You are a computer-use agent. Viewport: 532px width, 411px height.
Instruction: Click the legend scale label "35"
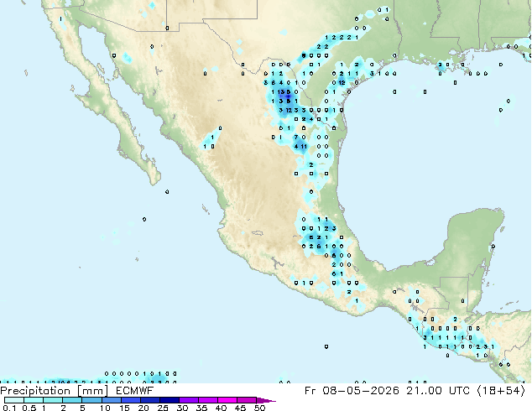(x=201, y=408)
